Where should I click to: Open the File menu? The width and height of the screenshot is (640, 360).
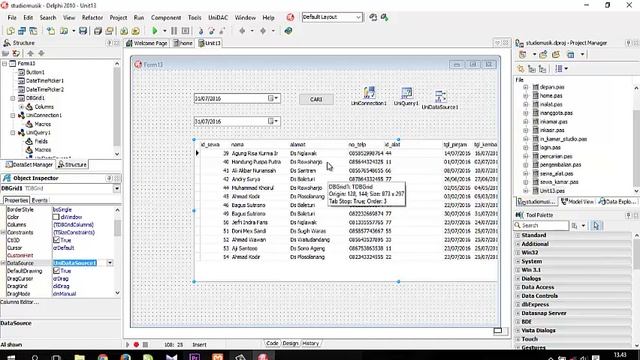coord(12,18)
